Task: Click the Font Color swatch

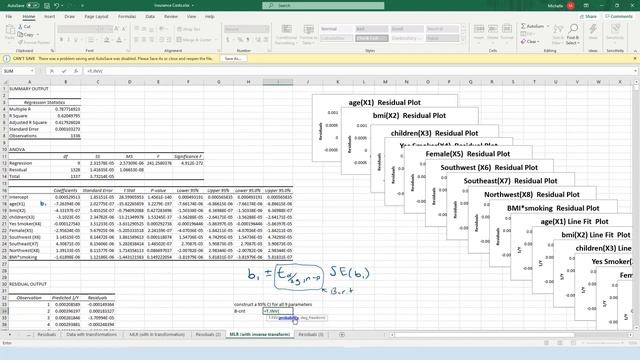Action: pos(119,40)
